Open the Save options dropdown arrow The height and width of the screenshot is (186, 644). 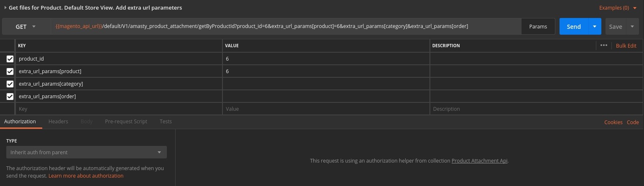(x=632, y=26)
